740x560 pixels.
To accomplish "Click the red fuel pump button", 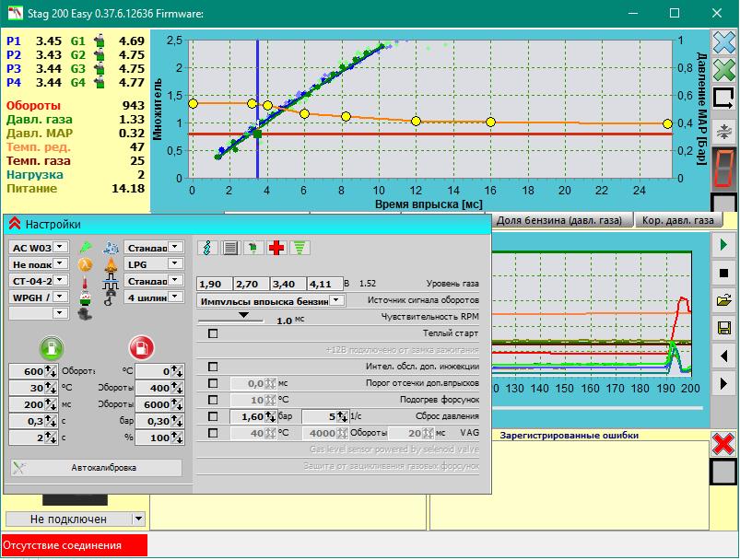I will pos(141,348).
